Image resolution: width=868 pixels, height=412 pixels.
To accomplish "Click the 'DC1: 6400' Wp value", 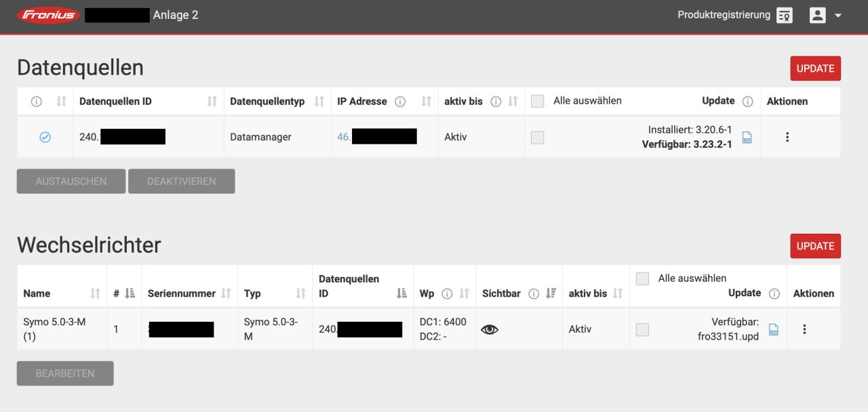I will pos(443,322).
